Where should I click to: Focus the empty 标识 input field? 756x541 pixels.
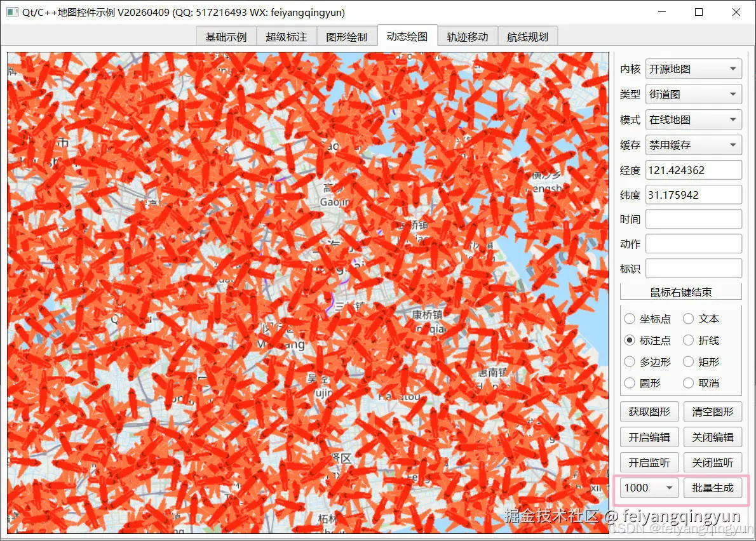tap(693, 269)
